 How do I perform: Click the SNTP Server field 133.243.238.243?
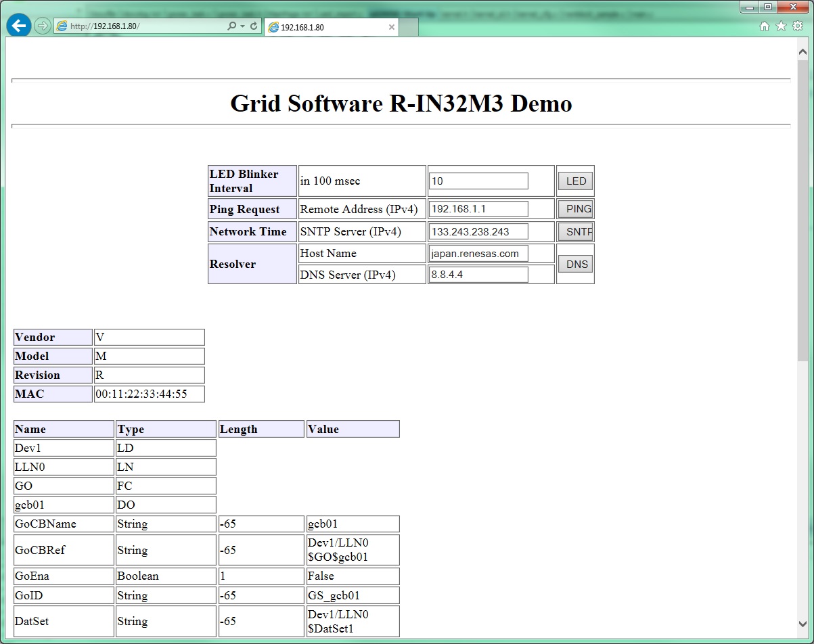point(479,231)
